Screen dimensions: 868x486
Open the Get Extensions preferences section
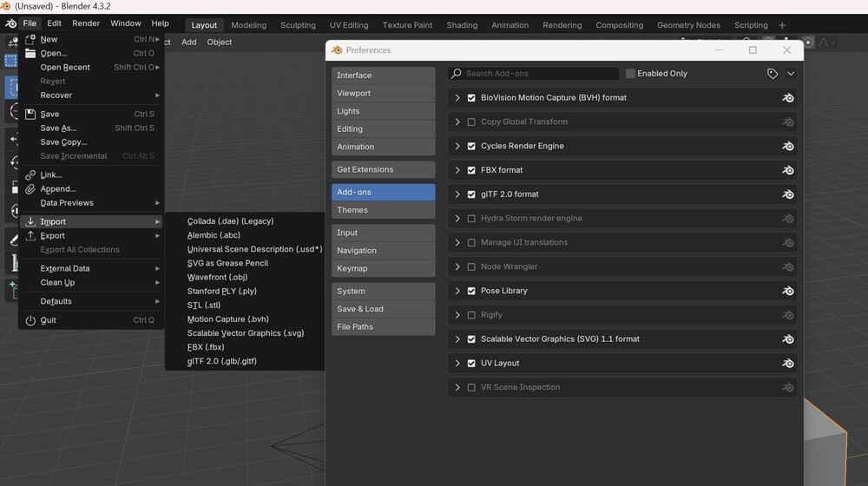point(383,169)
